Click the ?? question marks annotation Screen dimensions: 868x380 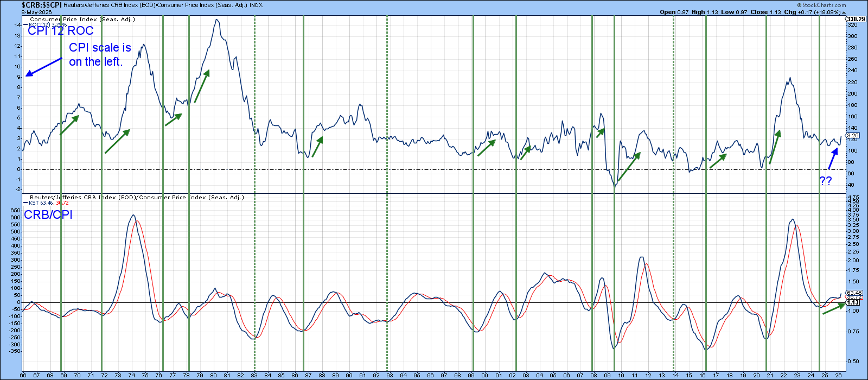[825, 181]
